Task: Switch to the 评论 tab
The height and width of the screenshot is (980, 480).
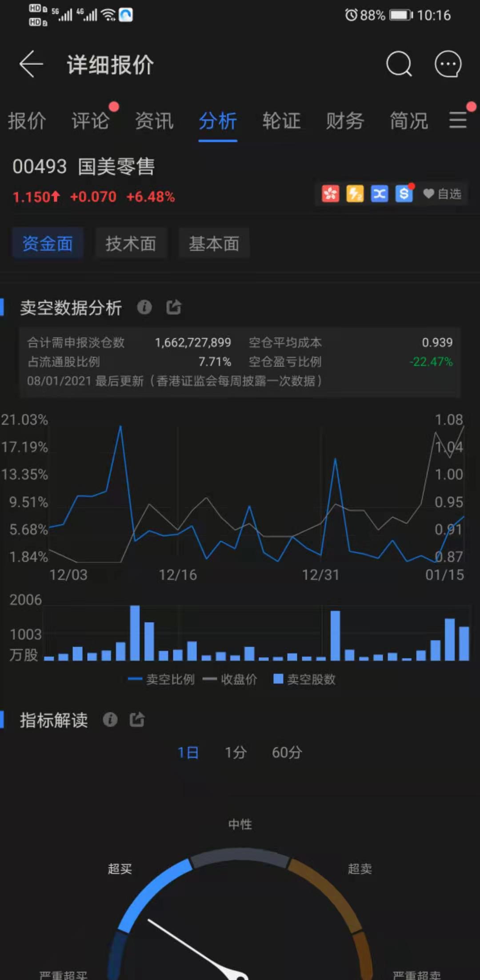Action: pos(91,121)
